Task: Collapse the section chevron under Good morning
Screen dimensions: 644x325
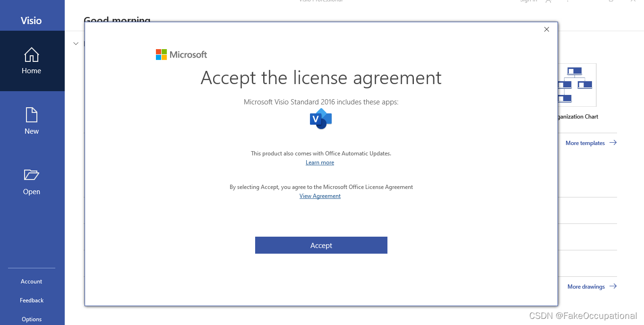Action: (x=76, y=43)
